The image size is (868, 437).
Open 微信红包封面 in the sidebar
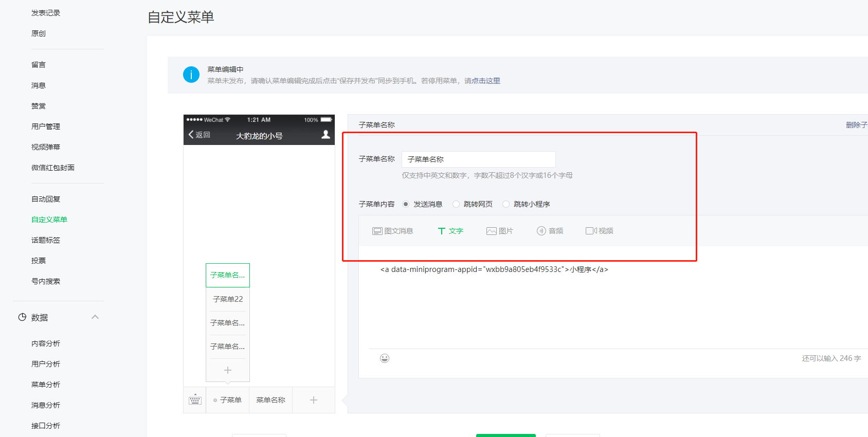pyautogui.click(x=53, y=168)
